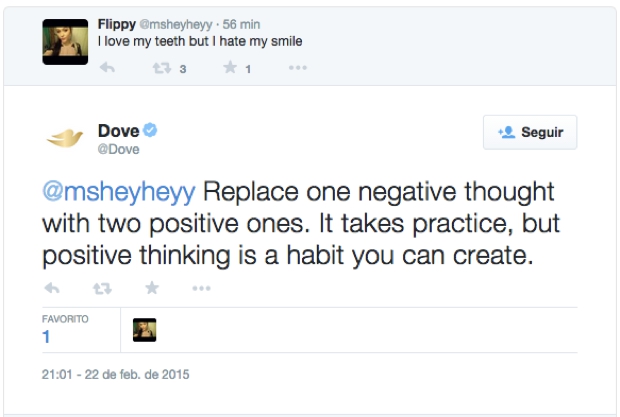Click the 21:01 - 22 de feb. de 2015 date

coord(115,376)
